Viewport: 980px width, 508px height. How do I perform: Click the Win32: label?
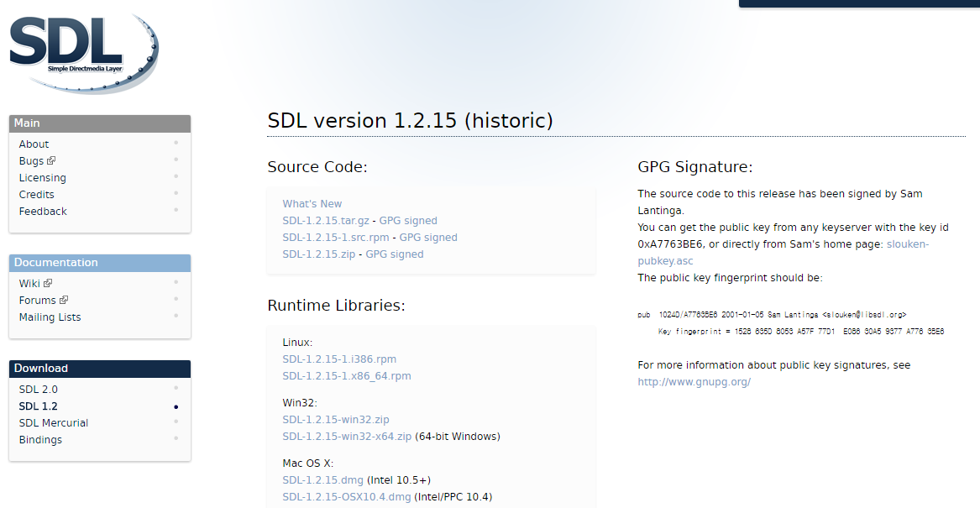[300, 403]
